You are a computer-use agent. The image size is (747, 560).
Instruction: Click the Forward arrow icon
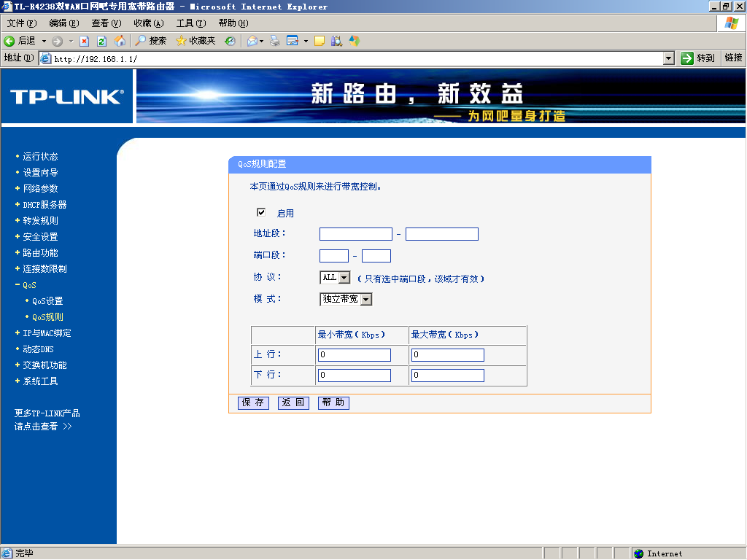coord(57,41)
